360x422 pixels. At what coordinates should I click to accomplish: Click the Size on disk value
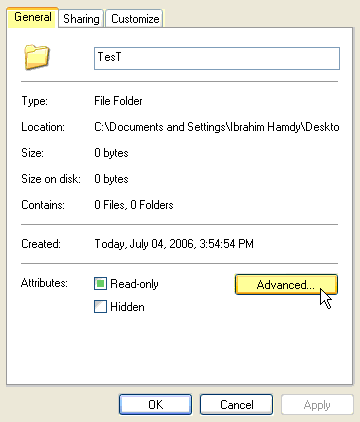(x=111, y=179)
